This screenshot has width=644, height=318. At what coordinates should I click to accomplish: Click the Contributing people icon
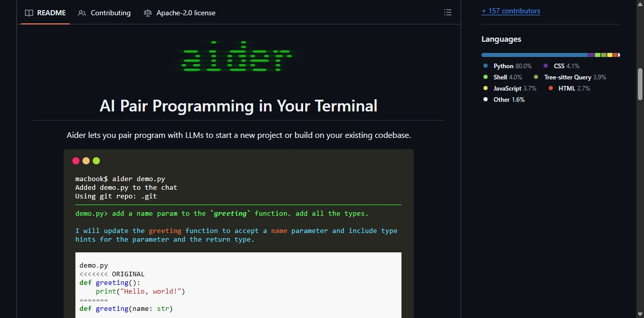point(82,13)
